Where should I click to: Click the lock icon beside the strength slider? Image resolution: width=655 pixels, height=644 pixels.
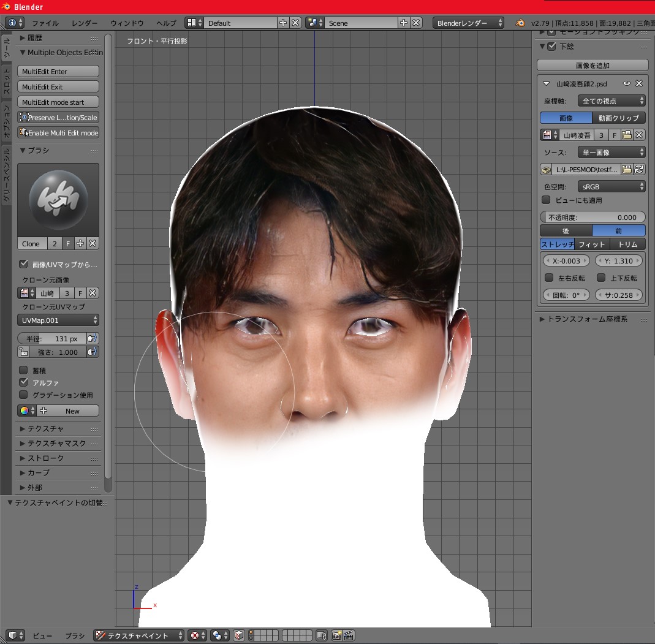coord(23,352)
